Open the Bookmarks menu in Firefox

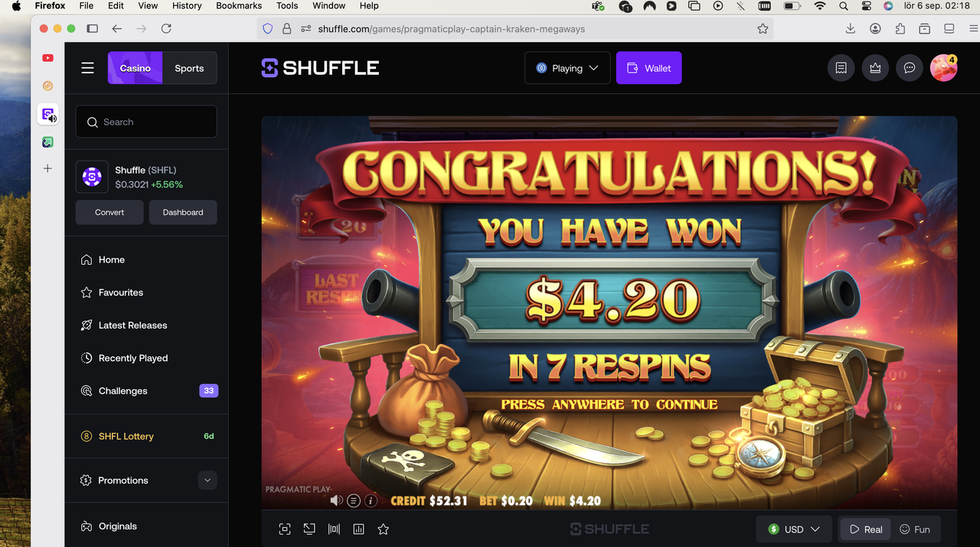239,5
